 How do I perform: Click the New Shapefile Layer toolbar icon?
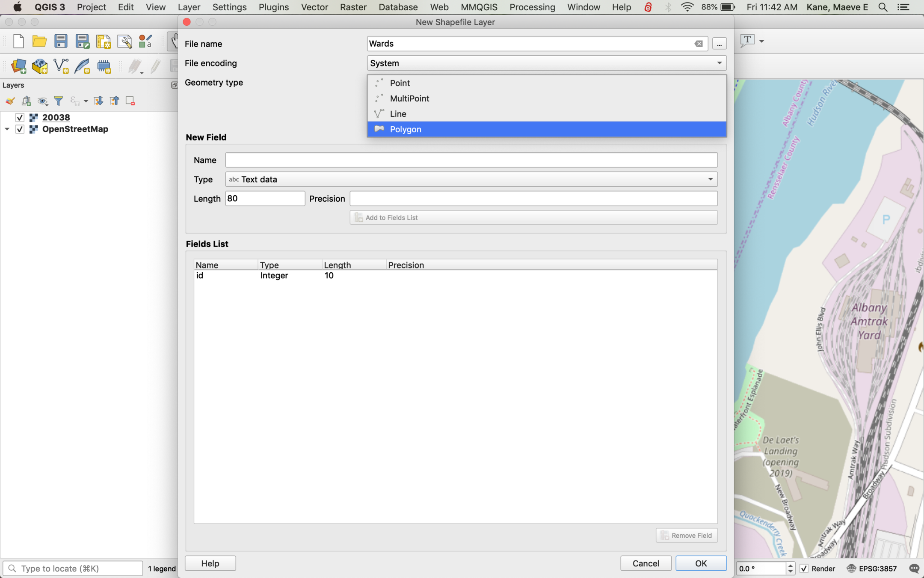pos(61,66)
